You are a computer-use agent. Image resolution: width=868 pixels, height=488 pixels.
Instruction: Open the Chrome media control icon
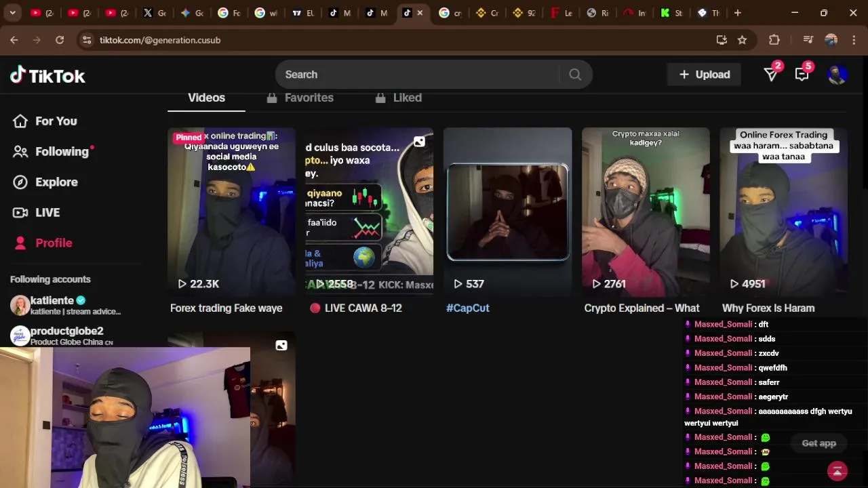point(808,40)
